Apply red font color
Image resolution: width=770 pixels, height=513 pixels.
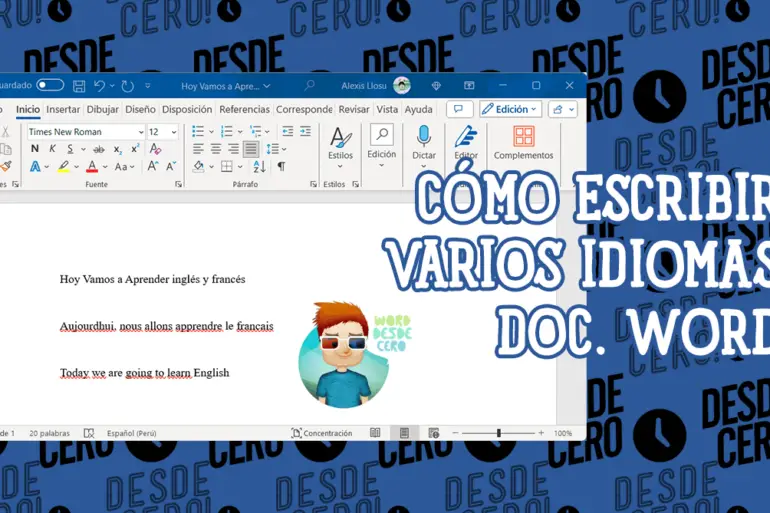pyautogui.click(x=92, y=167)
